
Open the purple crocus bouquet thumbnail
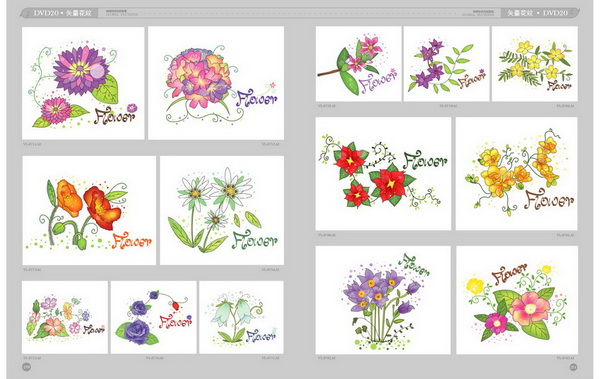(x=383, y=300)
